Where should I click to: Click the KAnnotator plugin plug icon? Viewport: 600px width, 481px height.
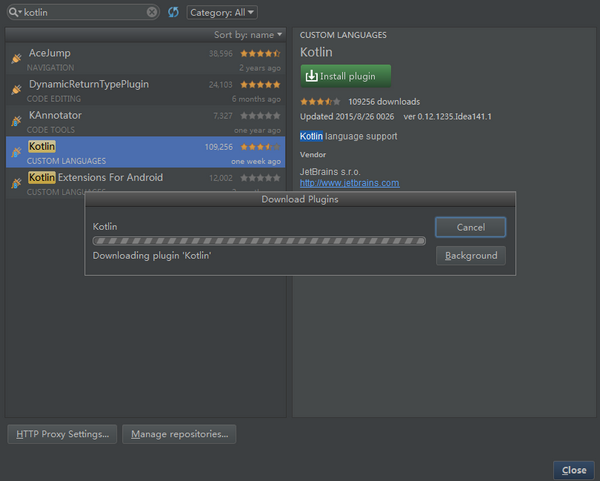tap(16, 121)
